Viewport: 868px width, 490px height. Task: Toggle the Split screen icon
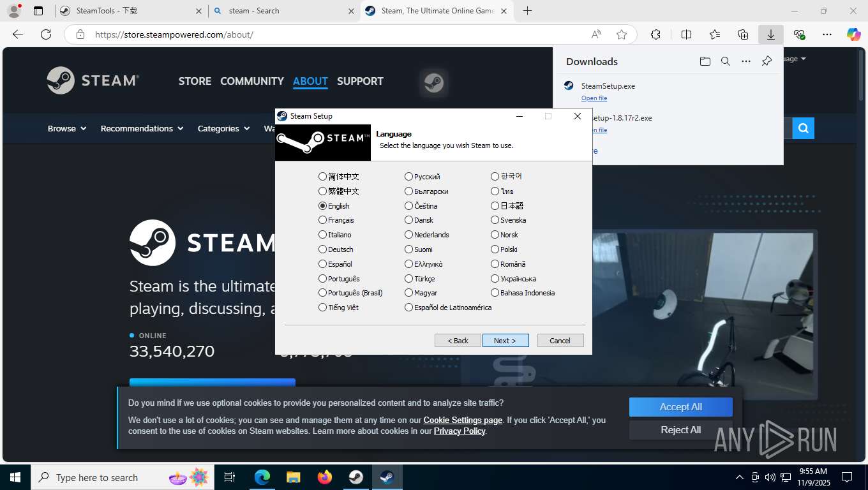coord(687,34)
